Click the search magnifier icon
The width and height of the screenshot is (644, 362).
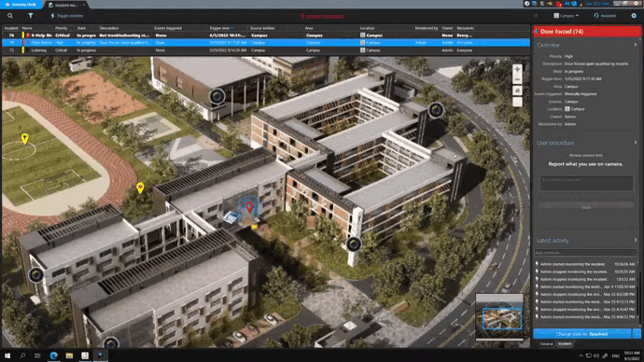tap(10, 16)
